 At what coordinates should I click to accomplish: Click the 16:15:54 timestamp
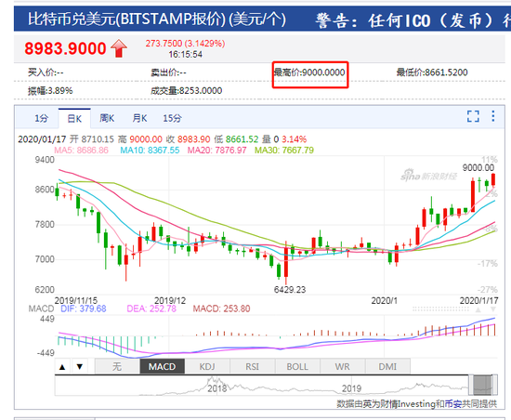[x=185, y=54]
